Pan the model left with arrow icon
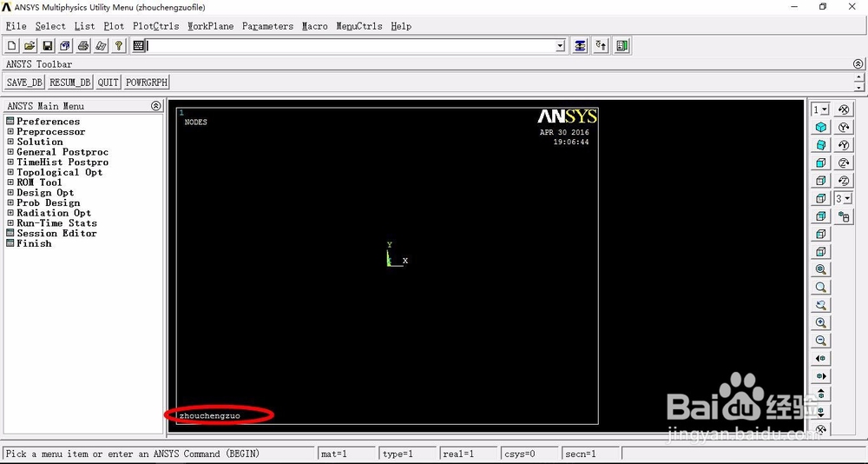 [x=821, y=358]
